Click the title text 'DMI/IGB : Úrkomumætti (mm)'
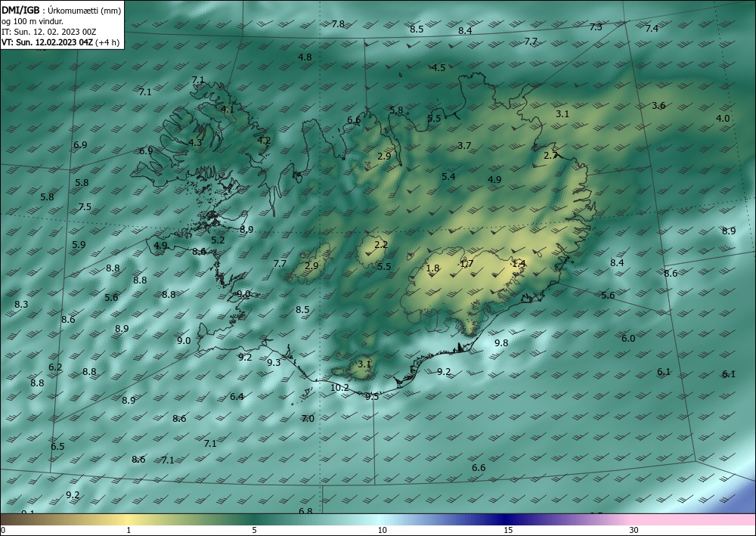Screen dimensions: 756x536 (x=61, y=10)
